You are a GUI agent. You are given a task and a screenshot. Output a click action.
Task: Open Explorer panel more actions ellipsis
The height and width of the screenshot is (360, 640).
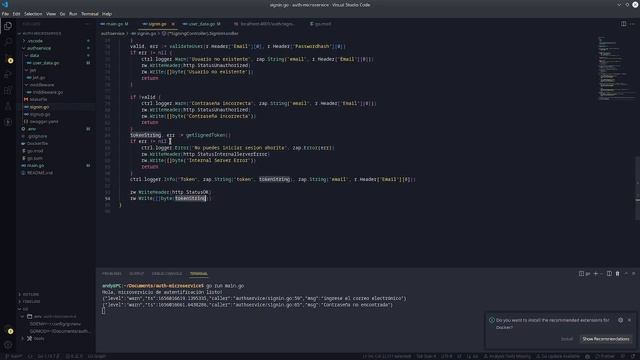(87, 24)
